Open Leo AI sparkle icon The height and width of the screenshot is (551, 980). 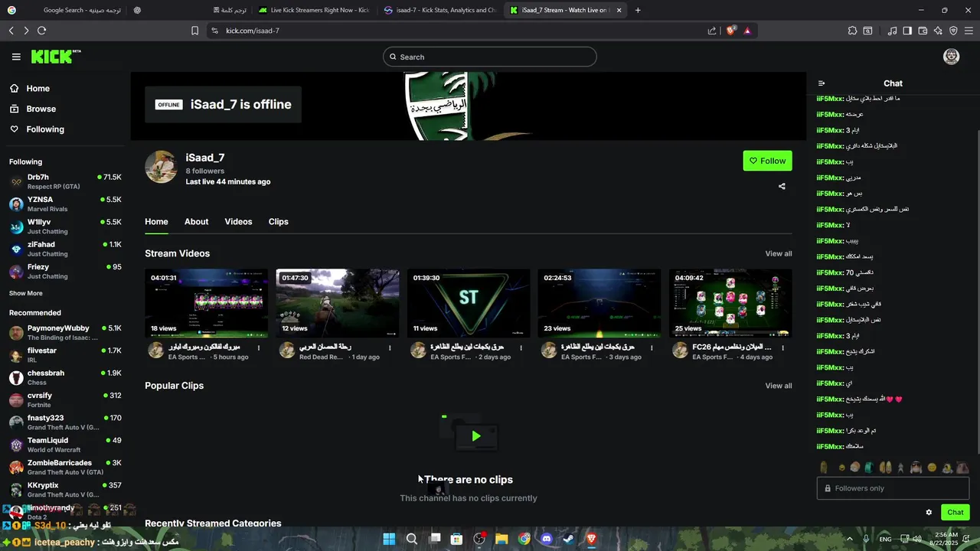coord(938,31)
